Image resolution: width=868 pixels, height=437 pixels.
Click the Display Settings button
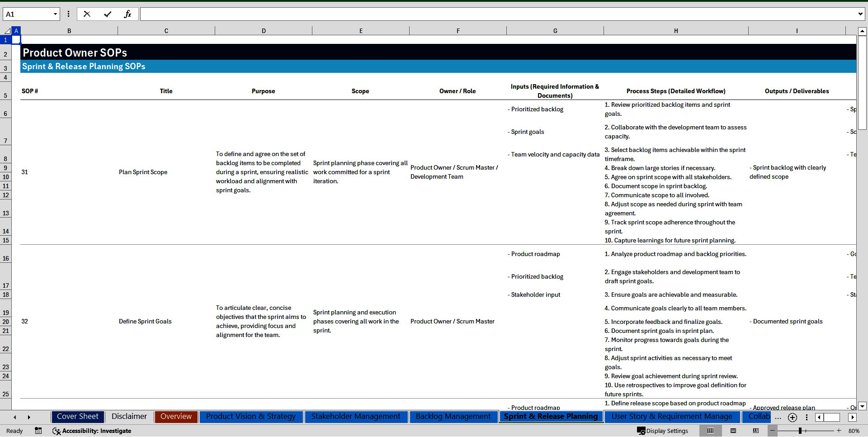pos(662,431)
